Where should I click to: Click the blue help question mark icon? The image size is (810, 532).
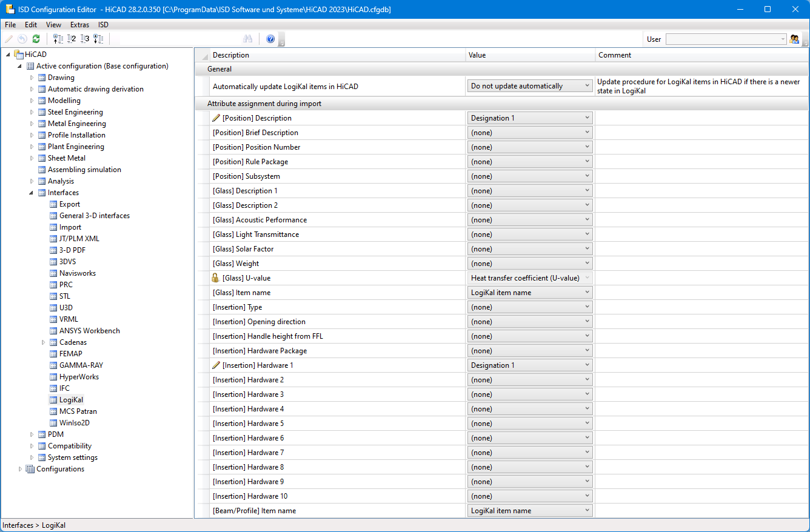(270, 39)
